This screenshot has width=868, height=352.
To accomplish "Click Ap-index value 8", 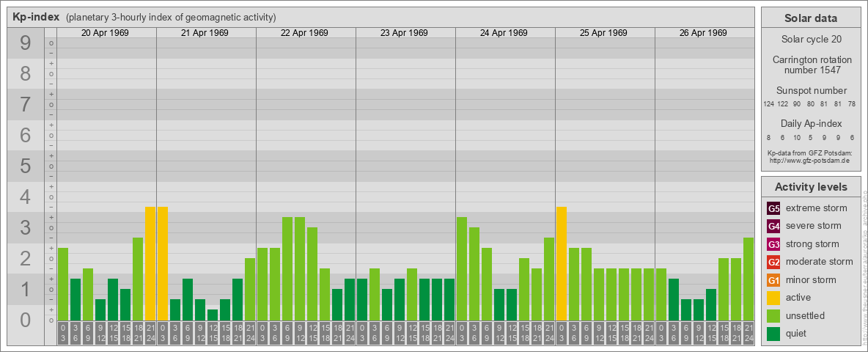I will pos(769,138).
